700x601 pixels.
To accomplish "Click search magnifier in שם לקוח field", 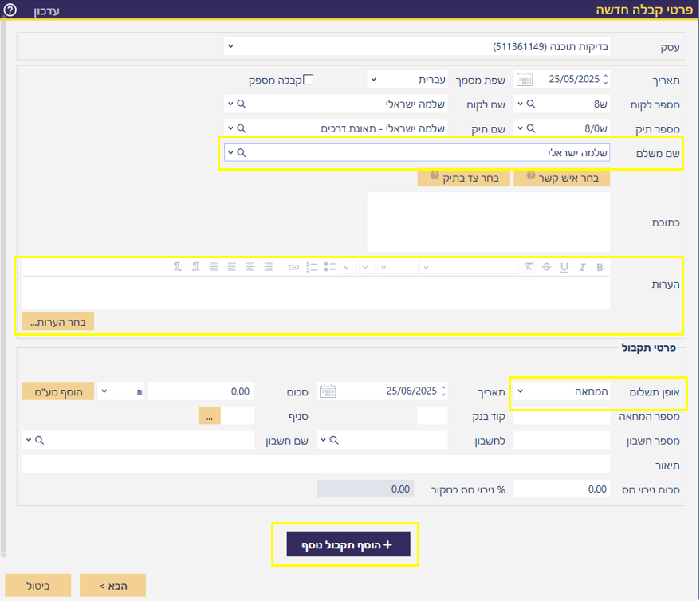I will 241,104.
